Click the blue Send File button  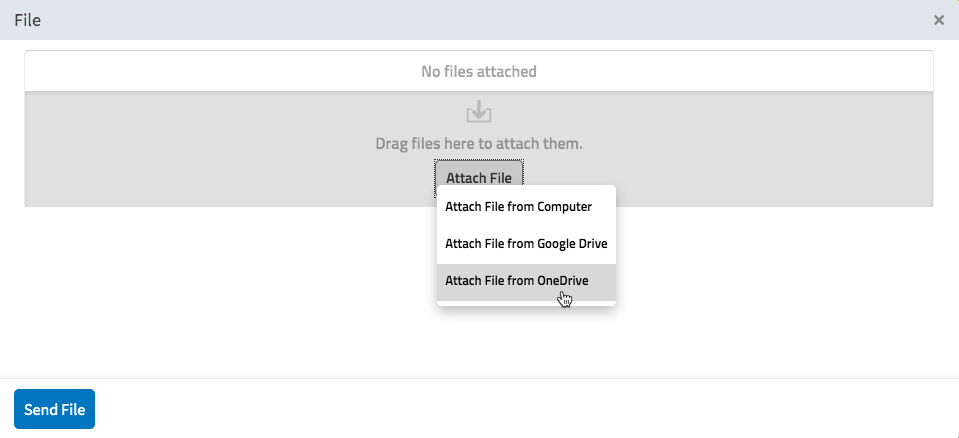click(x=54, y=409)
